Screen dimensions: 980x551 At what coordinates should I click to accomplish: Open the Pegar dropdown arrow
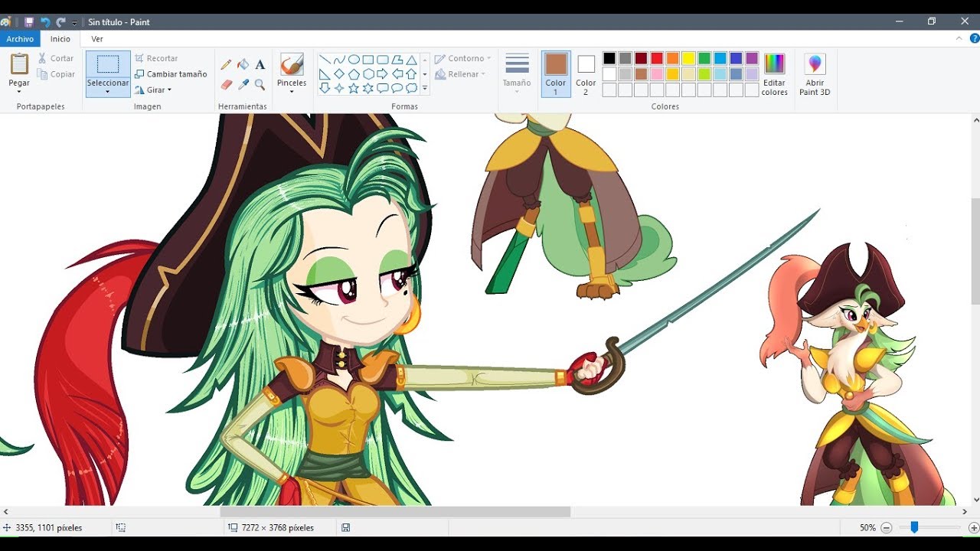[19, 92]
